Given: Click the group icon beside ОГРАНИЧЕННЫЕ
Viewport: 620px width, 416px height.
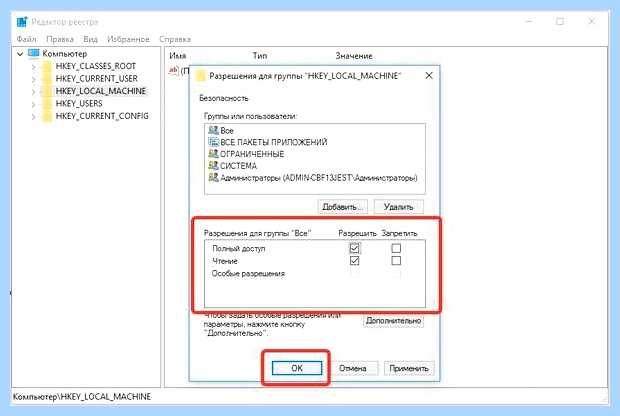Looking at the screenshot, I should click(214, 154).
